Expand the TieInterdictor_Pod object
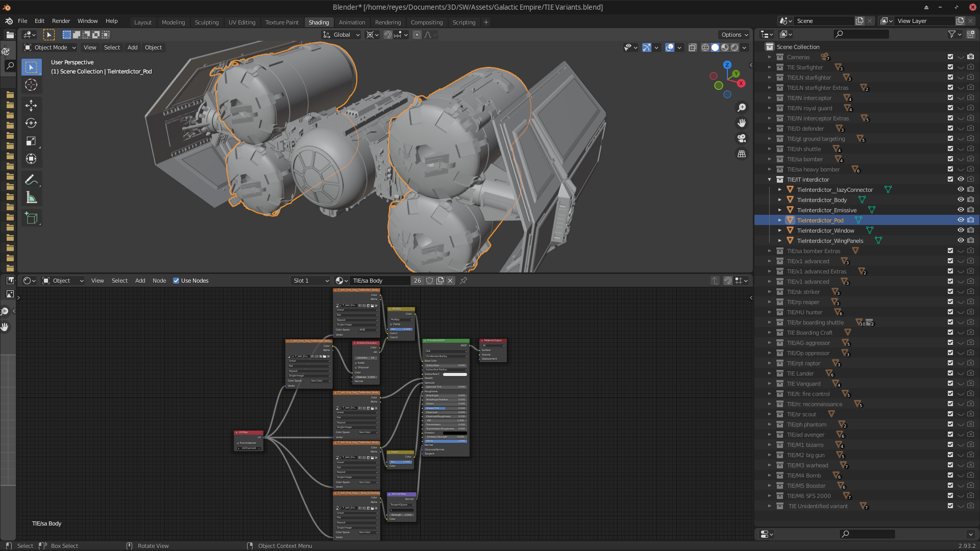Image resolution: width=980 pixels, height=551 pixels. 780,220
